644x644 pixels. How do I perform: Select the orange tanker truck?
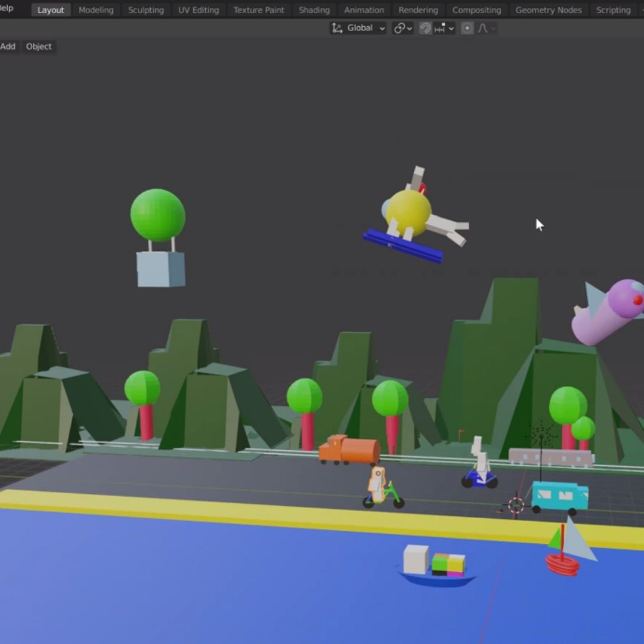coord(350,450)
